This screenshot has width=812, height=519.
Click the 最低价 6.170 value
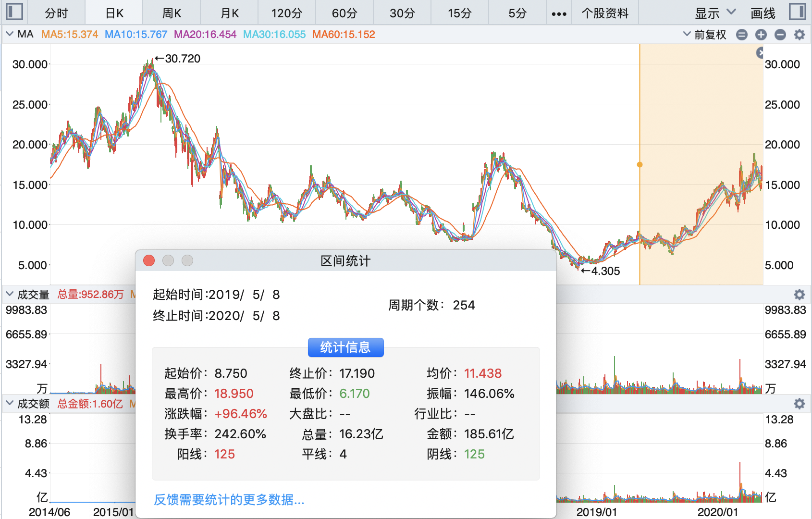tap(355, 394)
